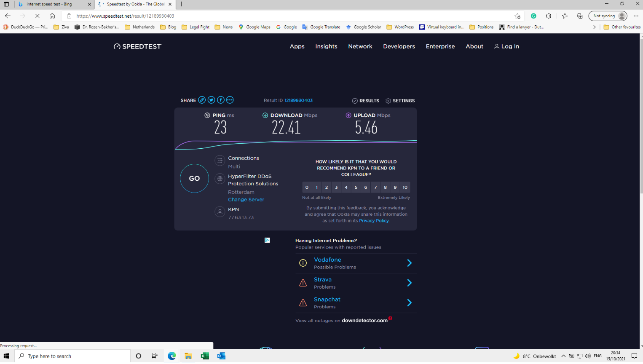
Task: Copy the share link via the link icon
Action: pyautogui.click(x=202, y=100)
